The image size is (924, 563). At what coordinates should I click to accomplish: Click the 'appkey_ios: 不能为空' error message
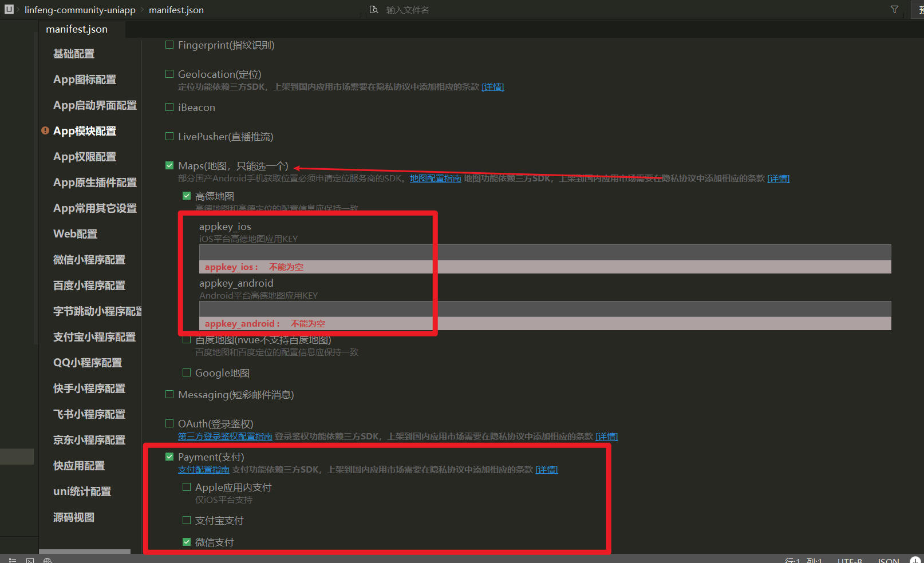tap(254, 267)
